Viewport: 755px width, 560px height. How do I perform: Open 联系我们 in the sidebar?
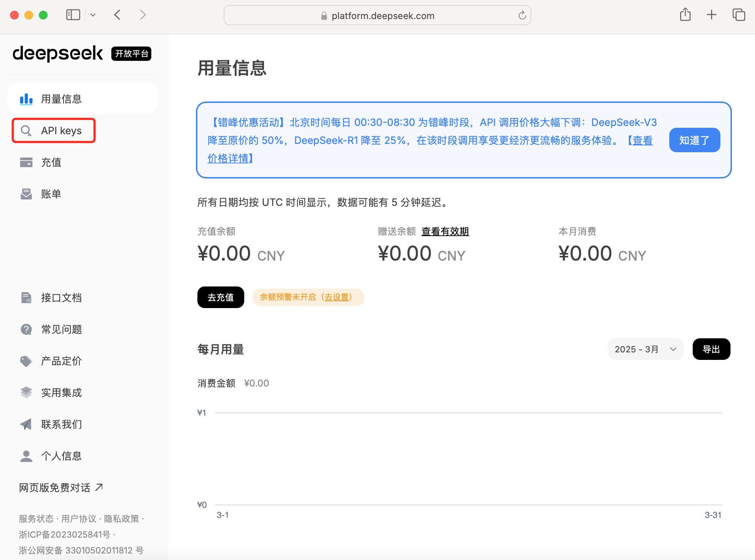point(82,424)
